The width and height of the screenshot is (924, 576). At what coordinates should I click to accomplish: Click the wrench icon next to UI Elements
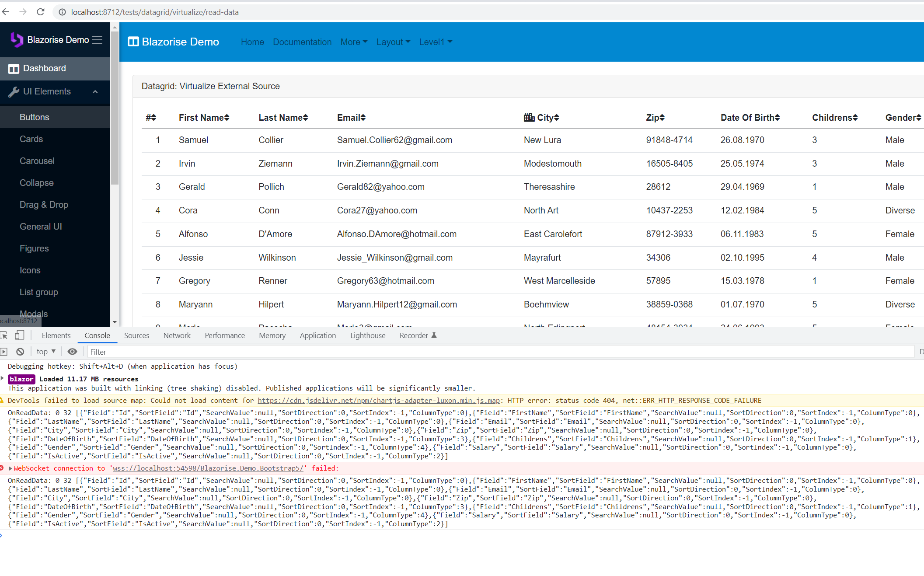[x=14, y=92]
